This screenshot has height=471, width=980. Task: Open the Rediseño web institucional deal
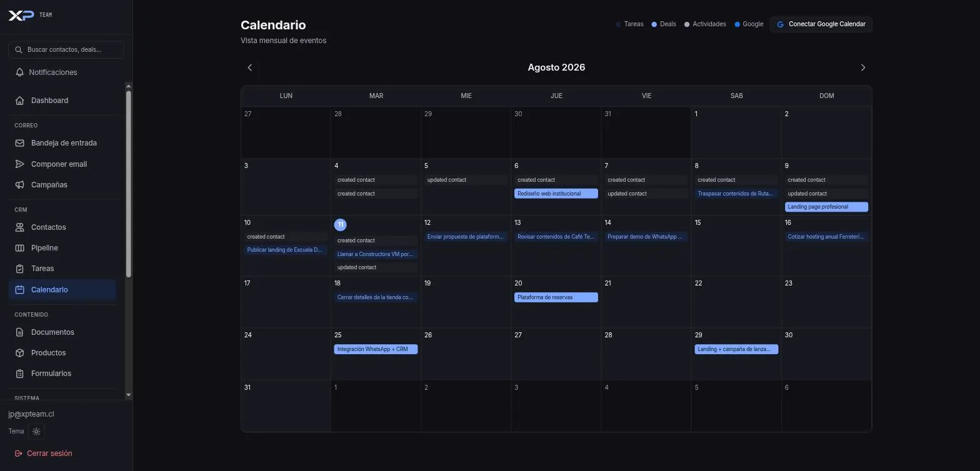tap(556, 194)
